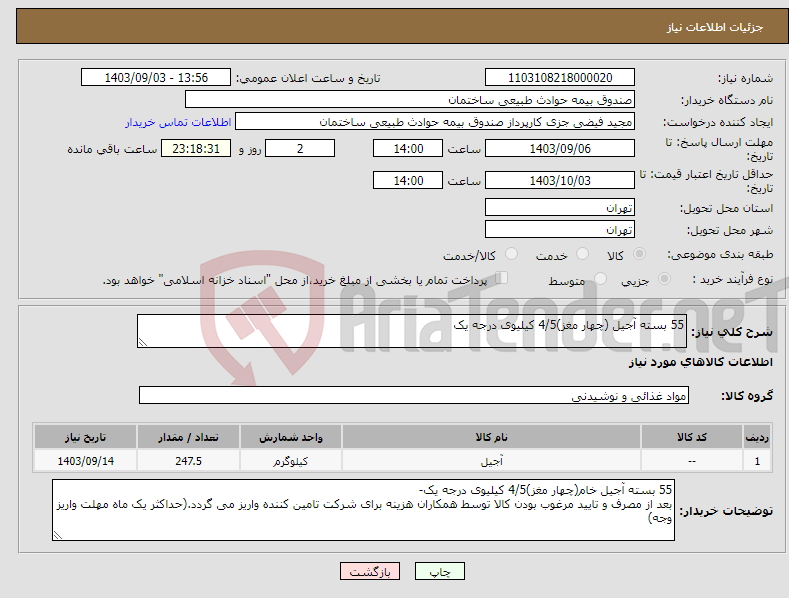Click the توضیحات خریدار text area
This screenshot has height=598, width=789.
[x=363, y=510]
